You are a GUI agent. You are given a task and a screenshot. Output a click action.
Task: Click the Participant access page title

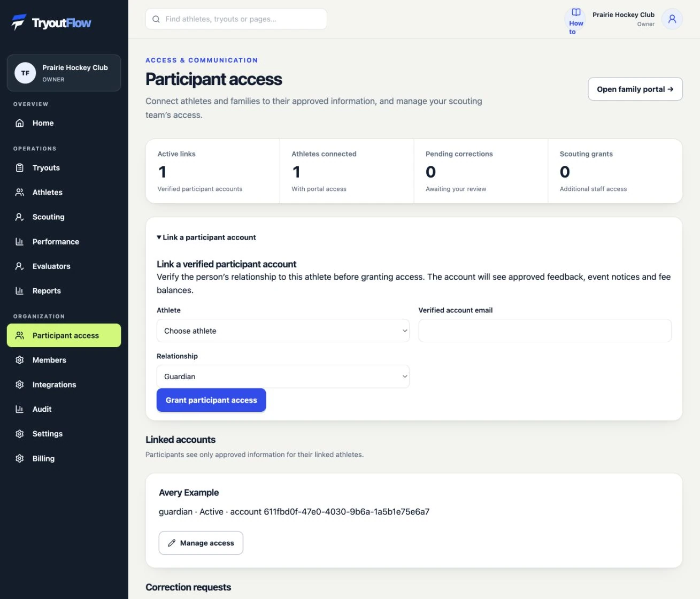tap(214, 79)
